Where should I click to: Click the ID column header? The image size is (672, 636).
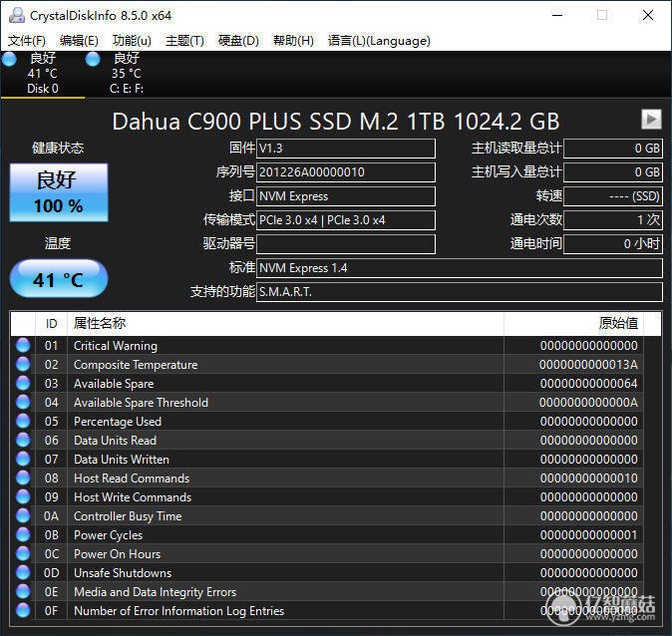point(51,324)
